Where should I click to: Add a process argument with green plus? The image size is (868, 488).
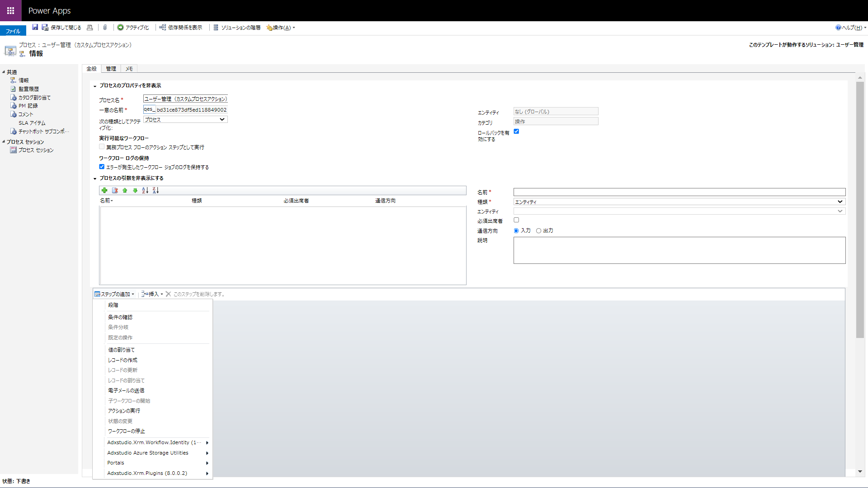pos(104,190)
